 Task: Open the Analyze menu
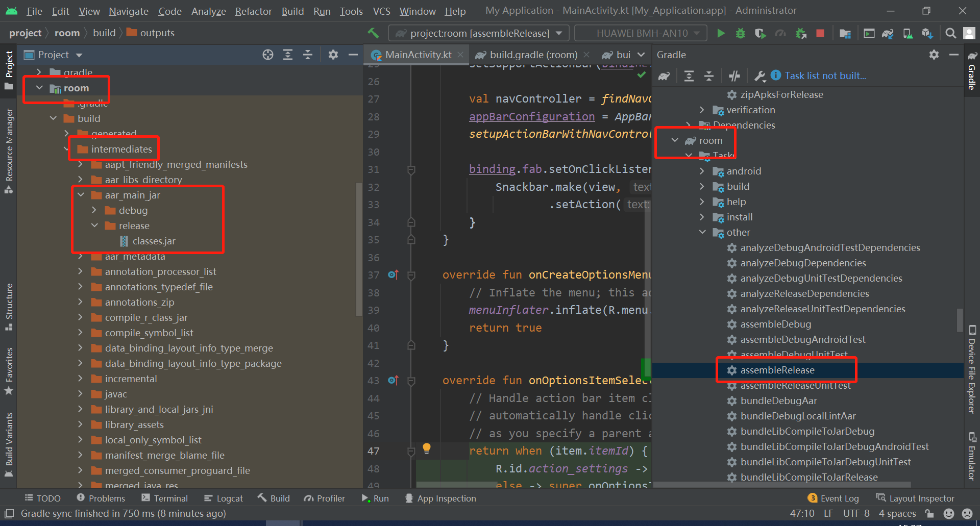coord(208,11)
